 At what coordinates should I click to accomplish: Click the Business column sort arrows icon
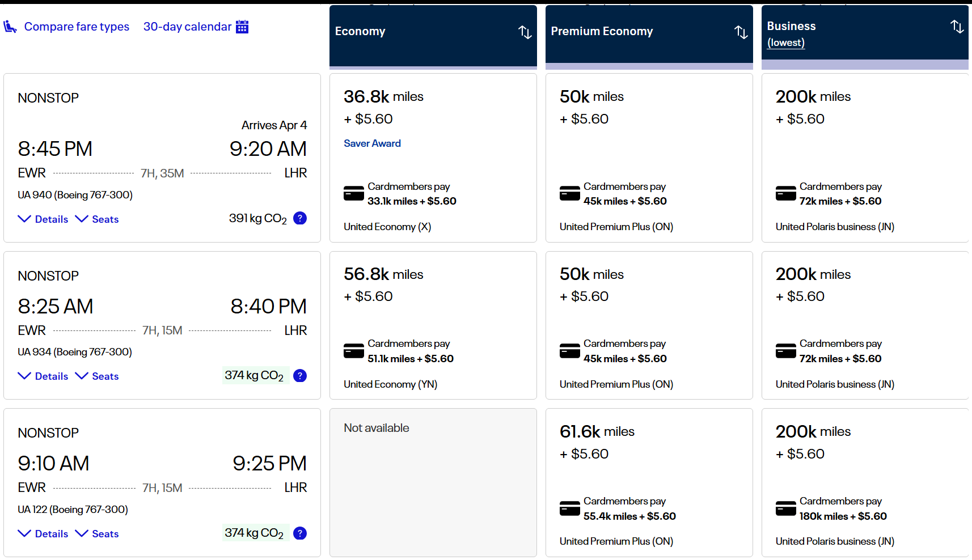(x=957, y=27)
